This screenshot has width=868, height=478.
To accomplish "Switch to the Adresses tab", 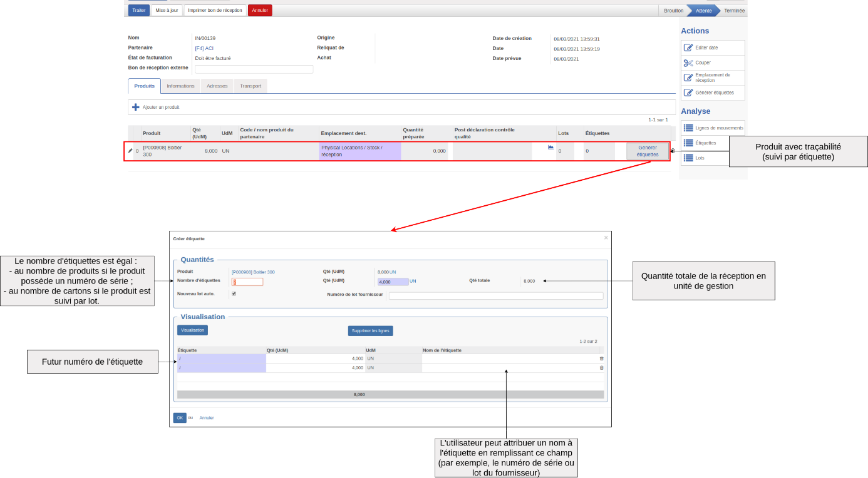I will [x=217, y=86].
